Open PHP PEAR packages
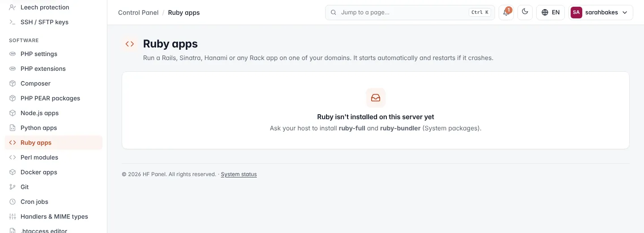This screenshot has width=644, height=233. (x=50, y=98)
